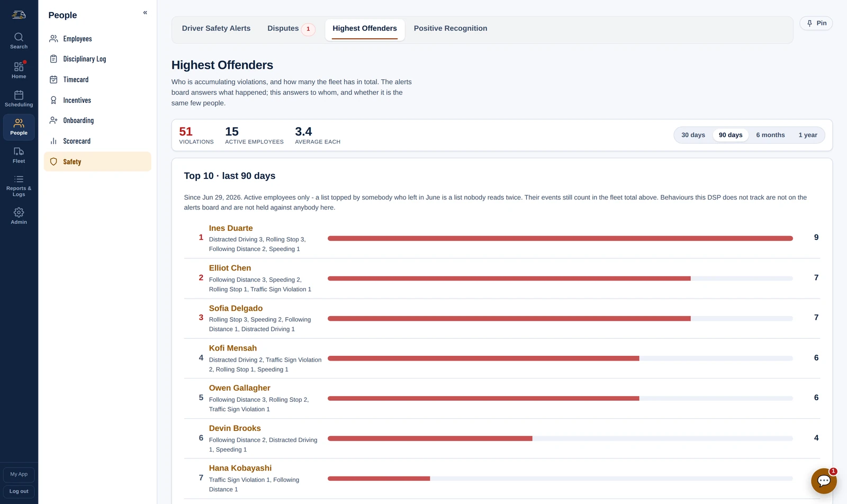
Task: Select the Highest Offenders tab
Action: [365, 29]
